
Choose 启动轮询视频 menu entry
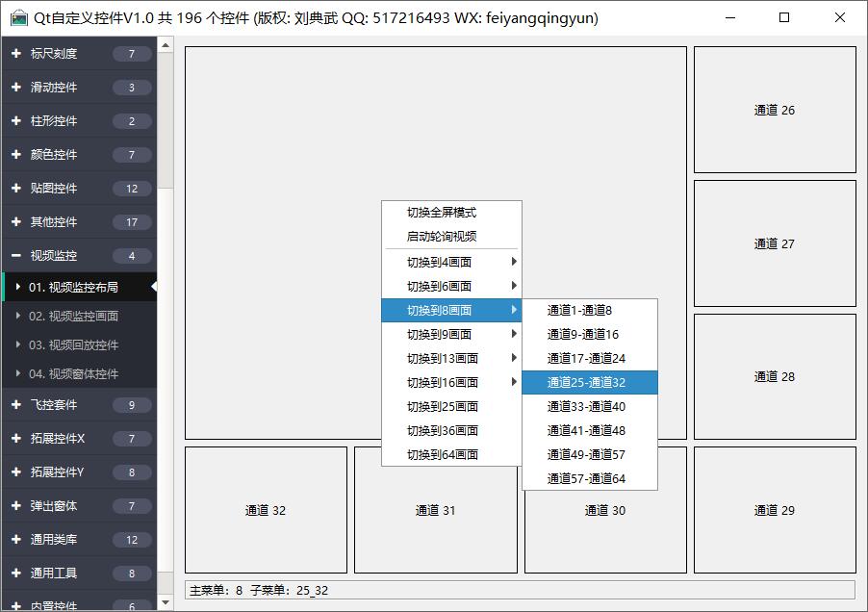(442, 237)
